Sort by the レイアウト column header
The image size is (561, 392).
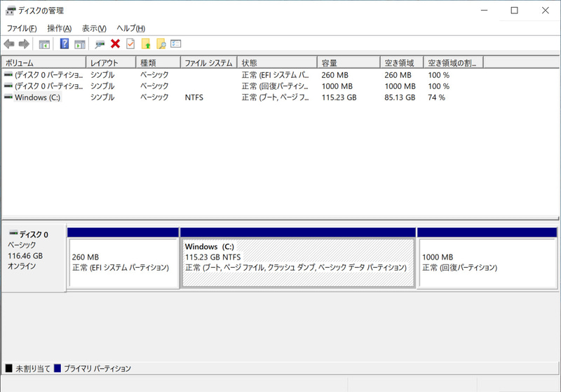tap(111, 62)
